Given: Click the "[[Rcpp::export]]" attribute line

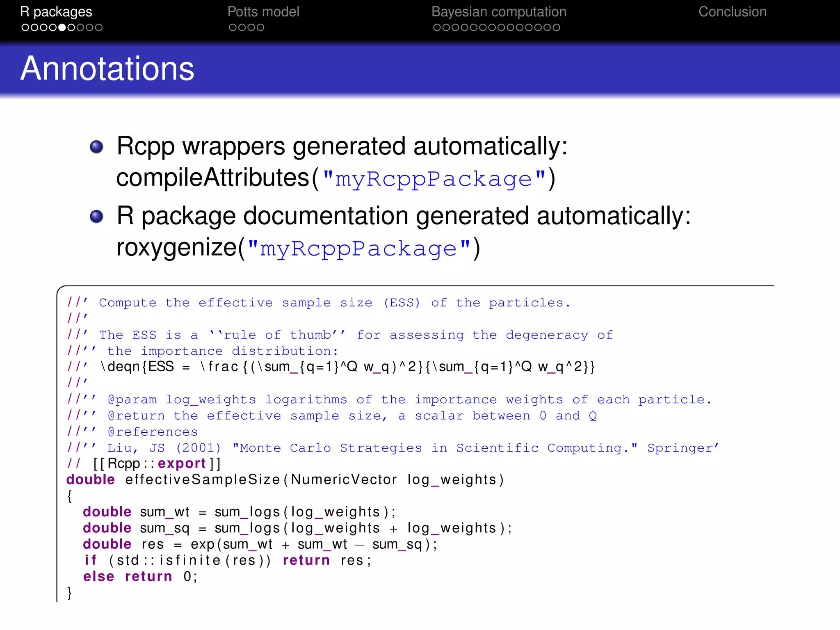Looking at the screenshot, I should point(144,463).
